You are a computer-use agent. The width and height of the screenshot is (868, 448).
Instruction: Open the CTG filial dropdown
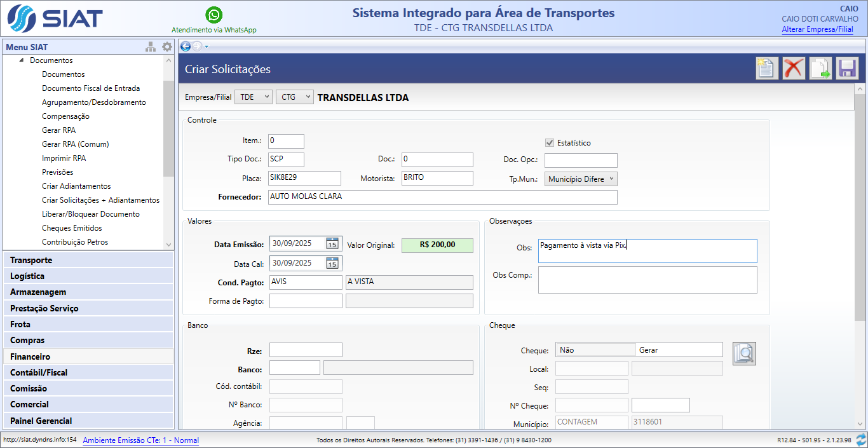295,97
